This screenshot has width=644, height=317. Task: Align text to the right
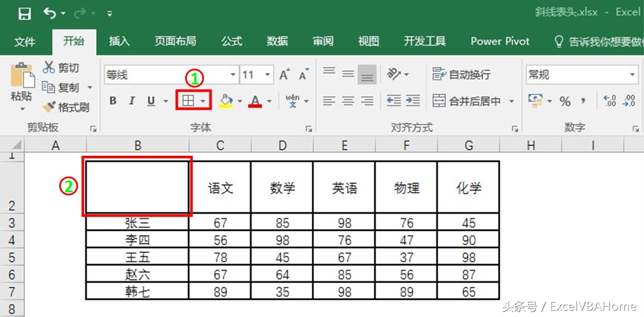tap(366, 101)
